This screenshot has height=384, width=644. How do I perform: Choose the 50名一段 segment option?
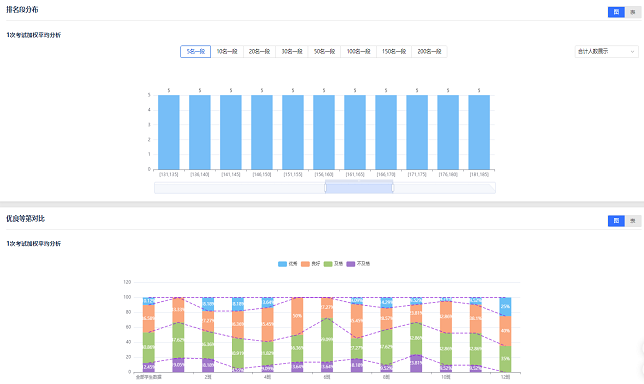[324, 51]
